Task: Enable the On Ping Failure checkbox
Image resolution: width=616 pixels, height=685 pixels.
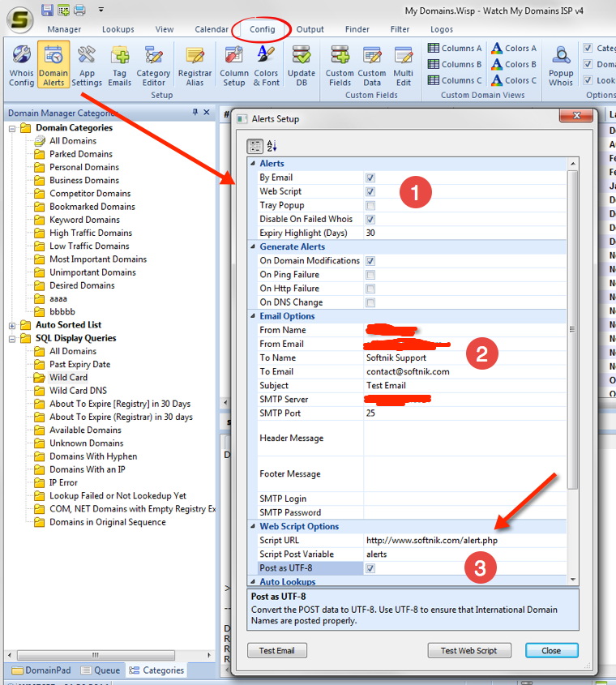Action: point(370,275)
